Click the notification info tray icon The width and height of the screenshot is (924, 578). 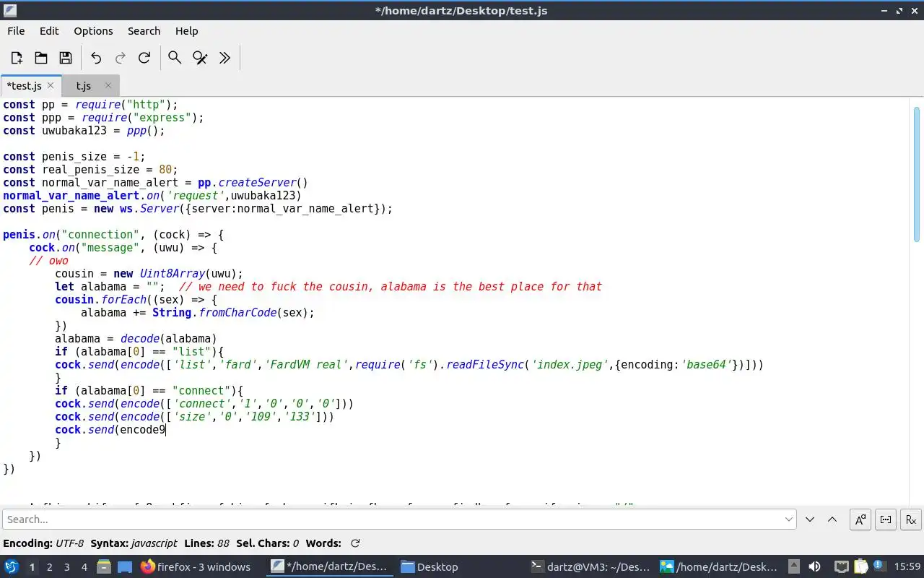(x=880, y=566)
